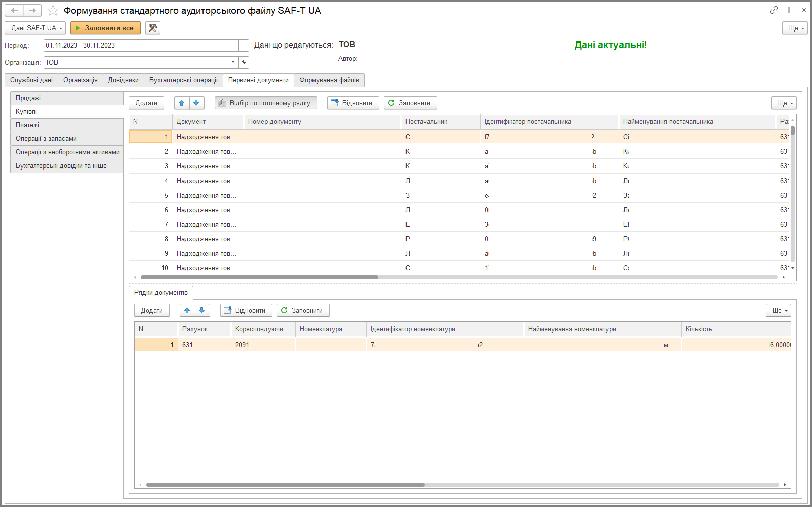Screen dimensions: 812x507
Task: Click Заповнити above the documents table
Action: 411,103
